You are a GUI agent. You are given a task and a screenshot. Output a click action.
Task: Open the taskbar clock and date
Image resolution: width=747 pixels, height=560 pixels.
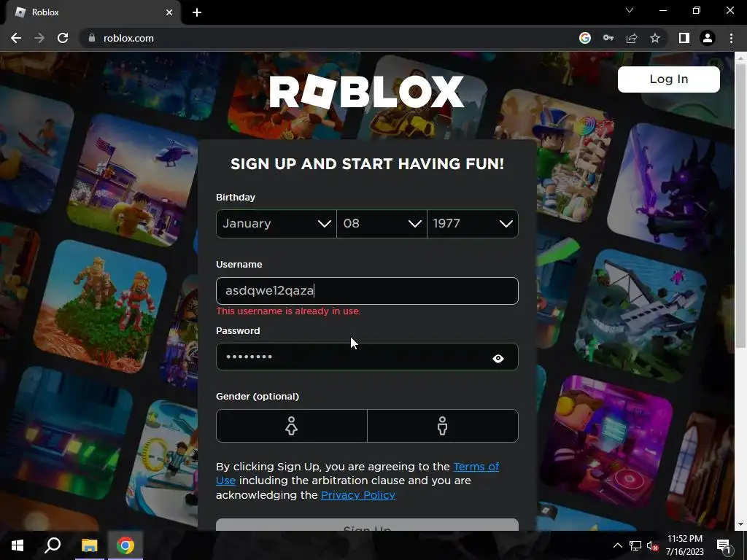click(x=684, y=545)
